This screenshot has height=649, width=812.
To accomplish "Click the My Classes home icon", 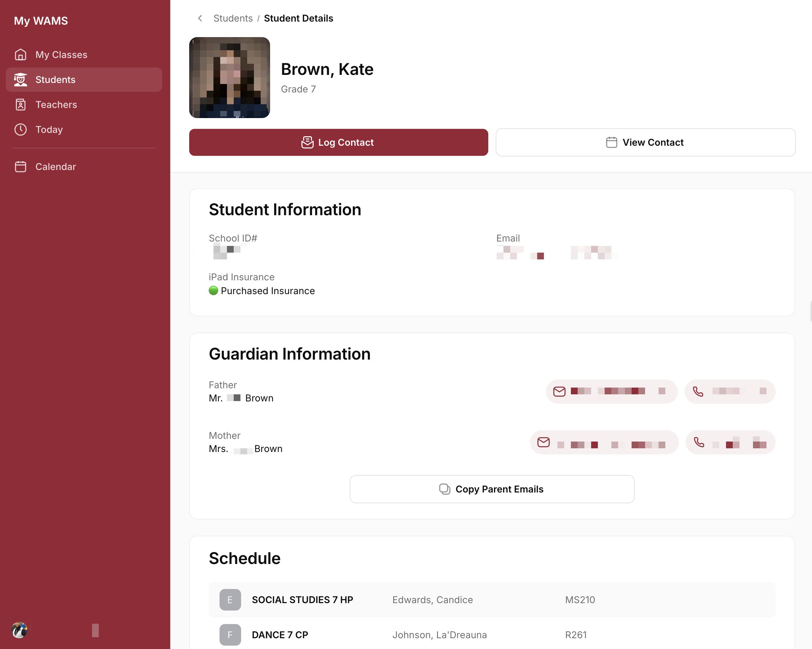I will (x=20, y=55).
